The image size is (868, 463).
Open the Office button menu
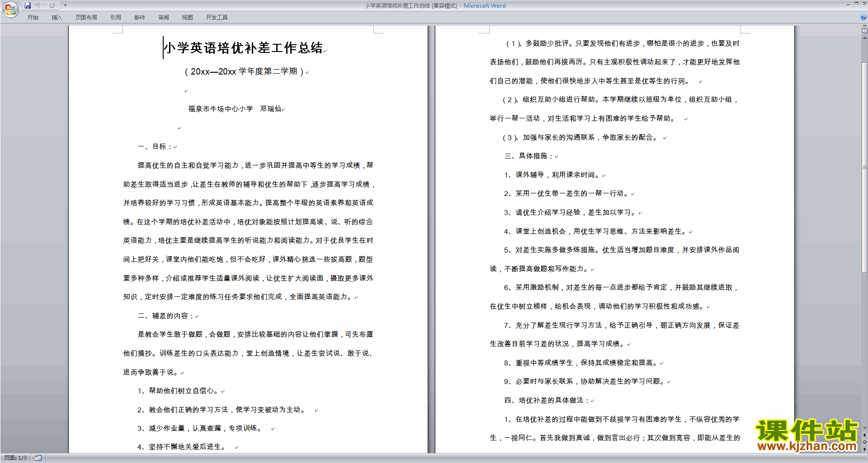tap(10, 9)
